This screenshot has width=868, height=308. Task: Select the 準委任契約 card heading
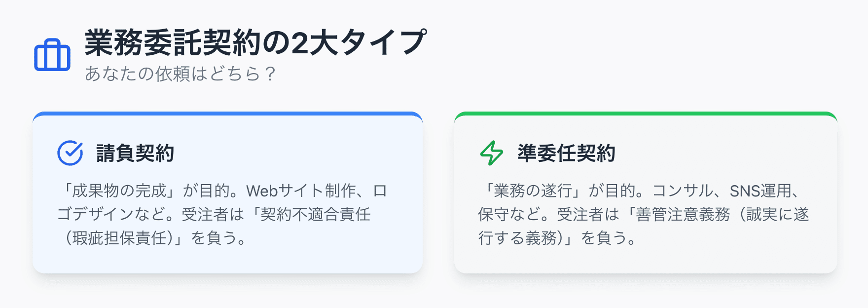[x=566, y=153]
